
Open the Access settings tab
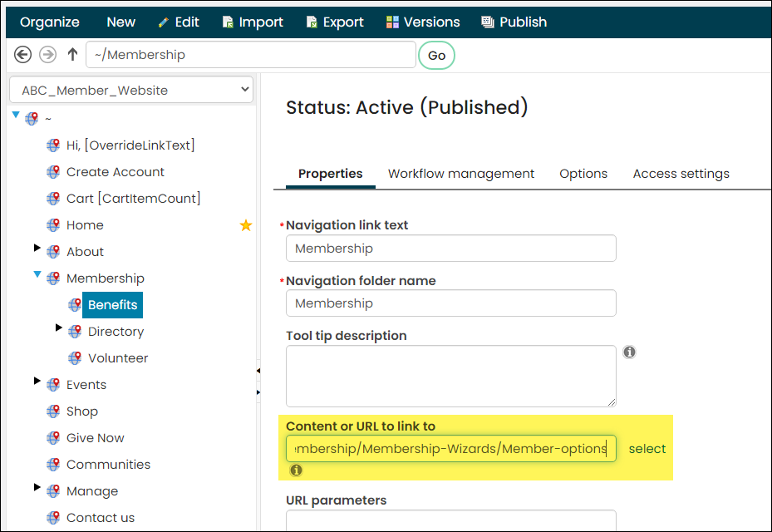click(681, 174)
